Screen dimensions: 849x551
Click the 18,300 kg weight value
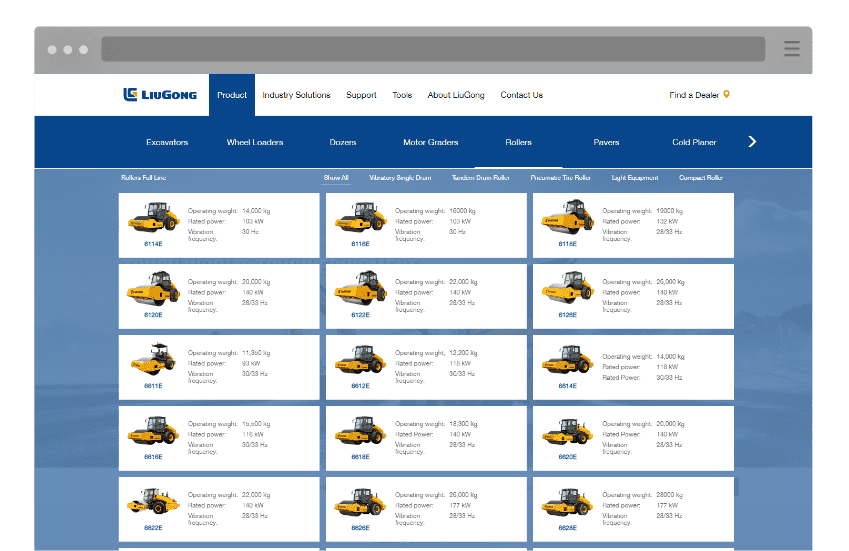463,424
